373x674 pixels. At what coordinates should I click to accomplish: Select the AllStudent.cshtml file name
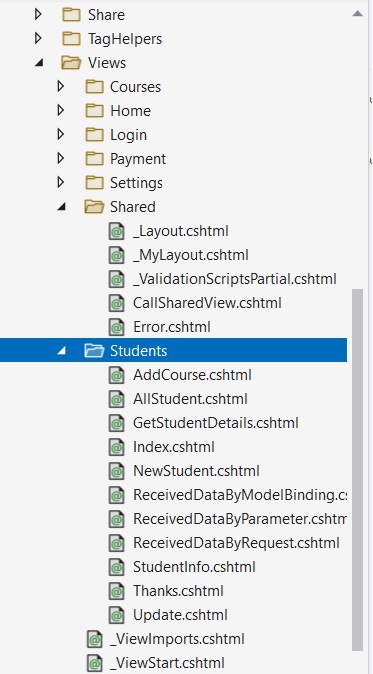pyautogui.click(x=190, y=399)
